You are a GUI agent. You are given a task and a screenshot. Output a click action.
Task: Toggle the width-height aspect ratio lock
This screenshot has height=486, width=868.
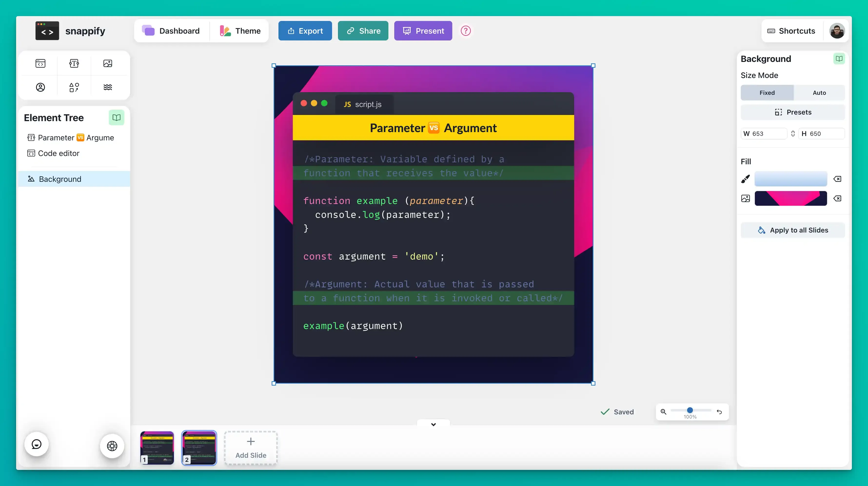[x=793, y=134]
